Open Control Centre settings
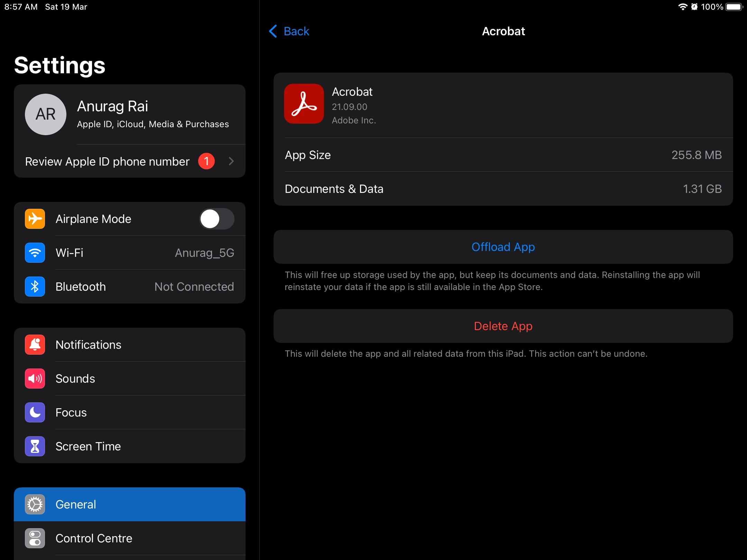The width and height of the screenshot is (747, 560). point(130,538)
